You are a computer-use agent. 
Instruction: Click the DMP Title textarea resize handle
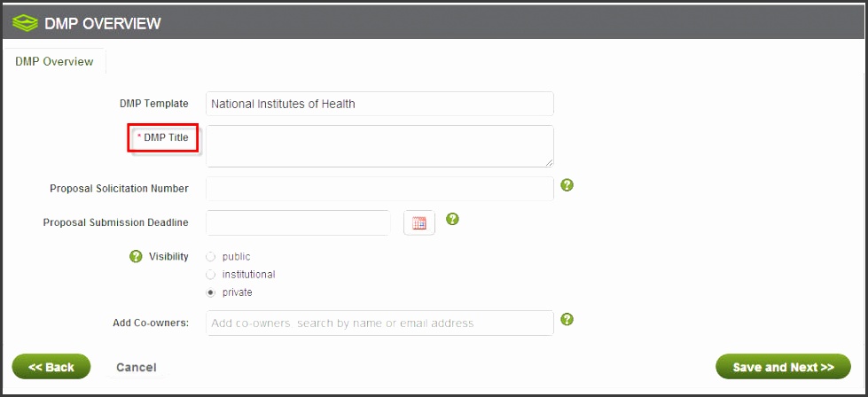tap(549, 162)
